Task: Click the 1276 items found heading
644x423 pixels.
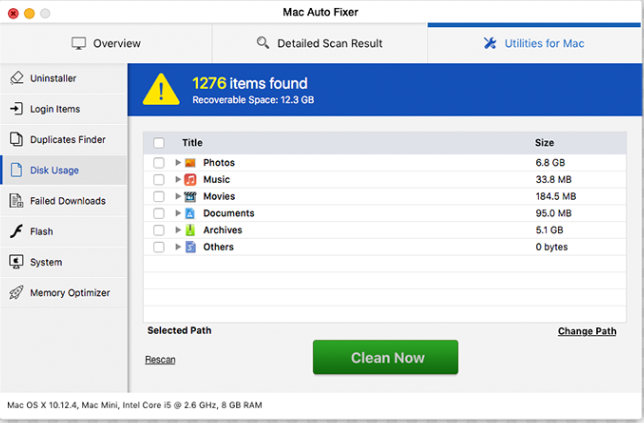Action: [x=250, y=83]
